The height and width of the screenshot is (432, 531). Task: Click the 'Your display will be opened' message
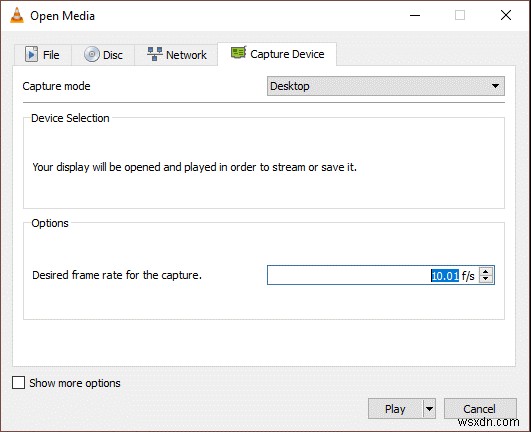[194, 167]
